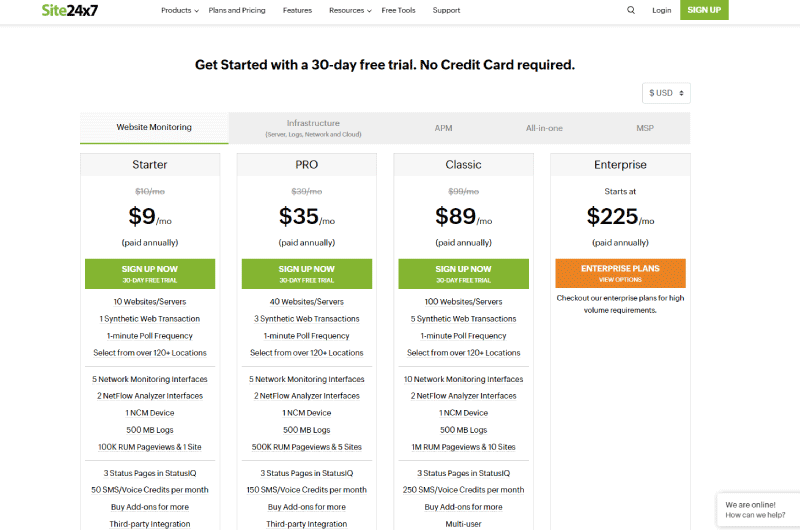This screenshot has height=530, width=800.
Task: Open Free Tools in the navigation
Action: 398,10
